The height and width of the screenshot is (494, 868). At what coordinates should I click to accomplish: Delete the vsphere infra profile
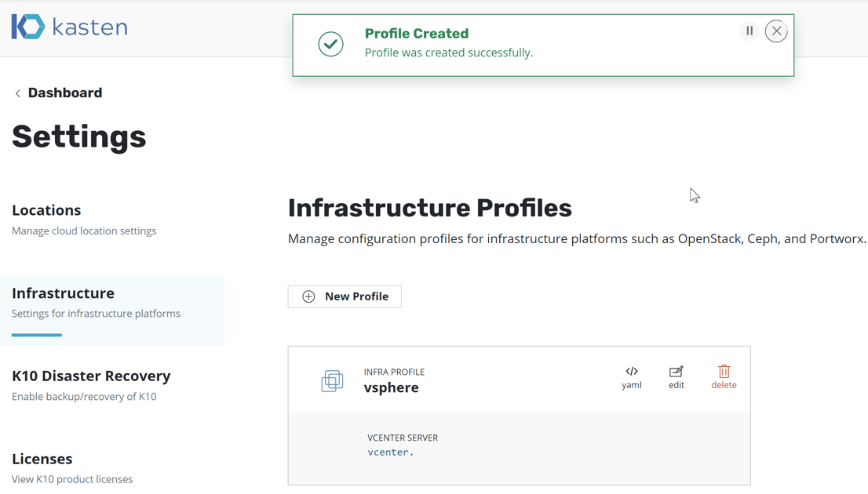point(724,377)
